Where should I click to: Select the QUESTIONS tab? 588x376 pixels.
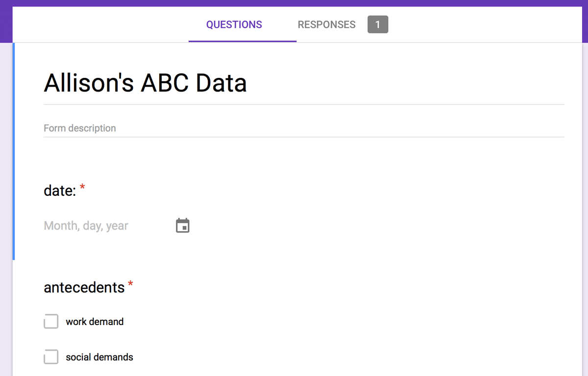[x=234, y=24]
